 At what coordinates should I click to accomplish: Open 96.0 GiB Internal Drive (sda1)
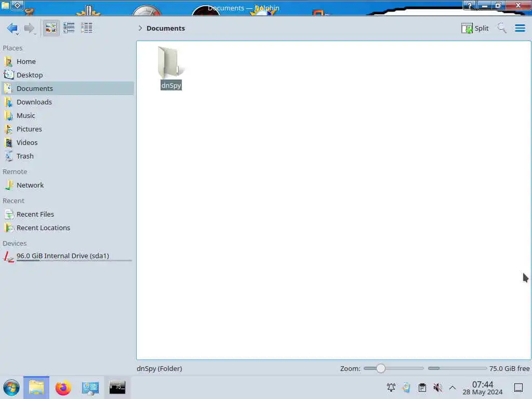point(68,256)
